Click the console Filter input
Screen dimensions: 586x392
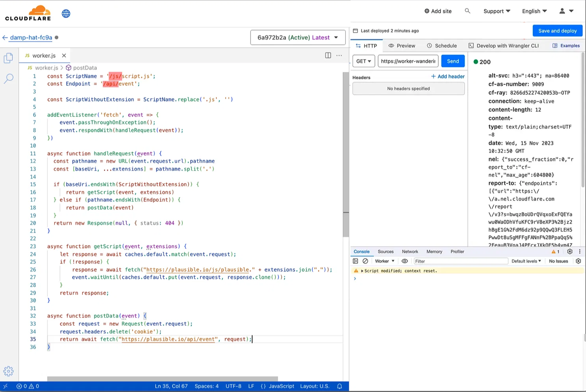pos(461,261)
